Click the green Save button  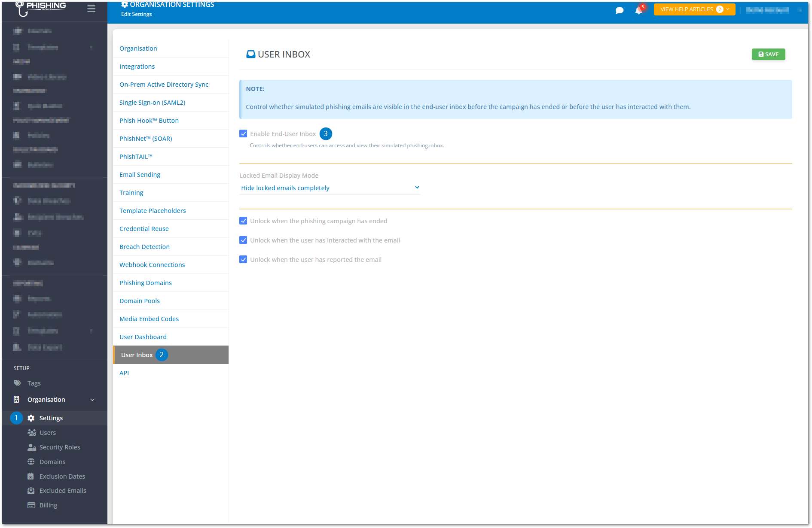(x=768, y=54)
